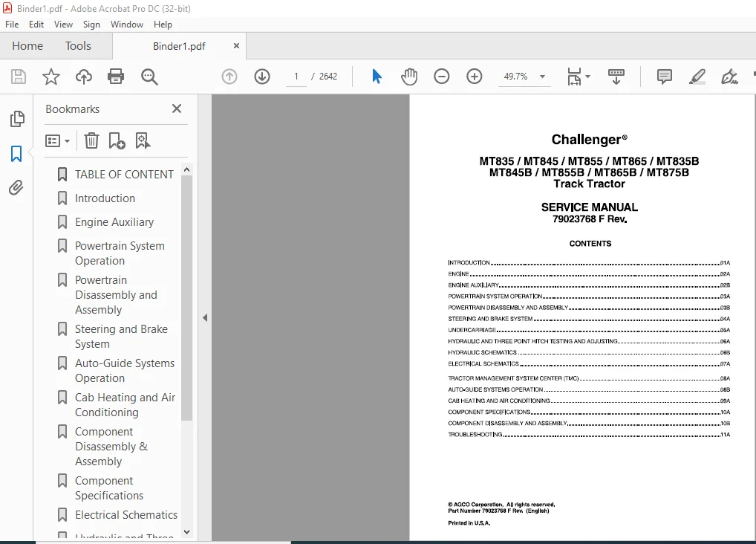
Task: Open the TABLE OF CONTENT bookmark
Action: tap(124, 174)
